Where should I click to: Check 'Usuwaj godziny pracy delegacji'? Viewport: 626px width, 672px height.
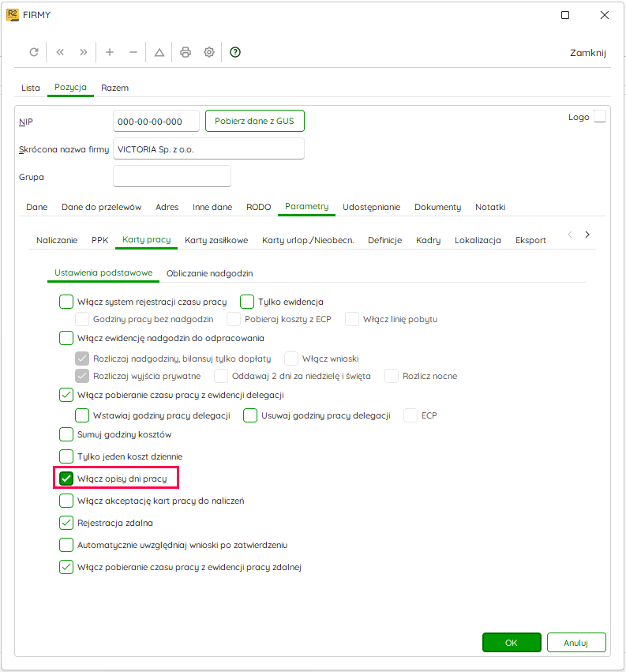tap(250, 415)
